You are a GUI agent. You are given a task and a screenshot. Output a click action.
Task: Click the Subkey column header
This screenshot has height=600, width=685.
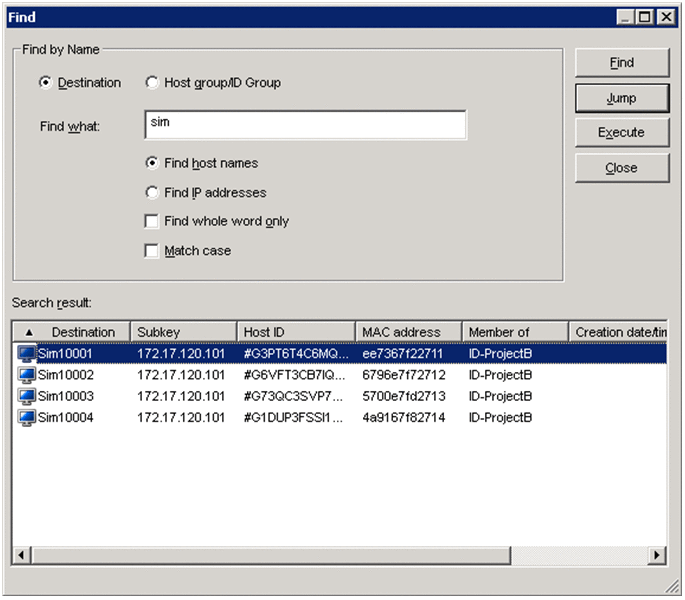(183, 332)
